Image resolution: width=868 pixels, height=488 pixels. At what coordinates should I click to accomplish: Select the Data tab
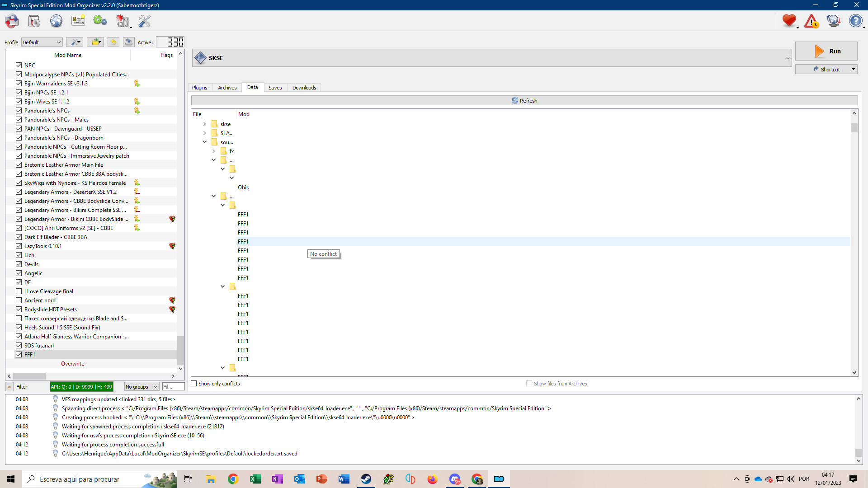tap(253, 87)
